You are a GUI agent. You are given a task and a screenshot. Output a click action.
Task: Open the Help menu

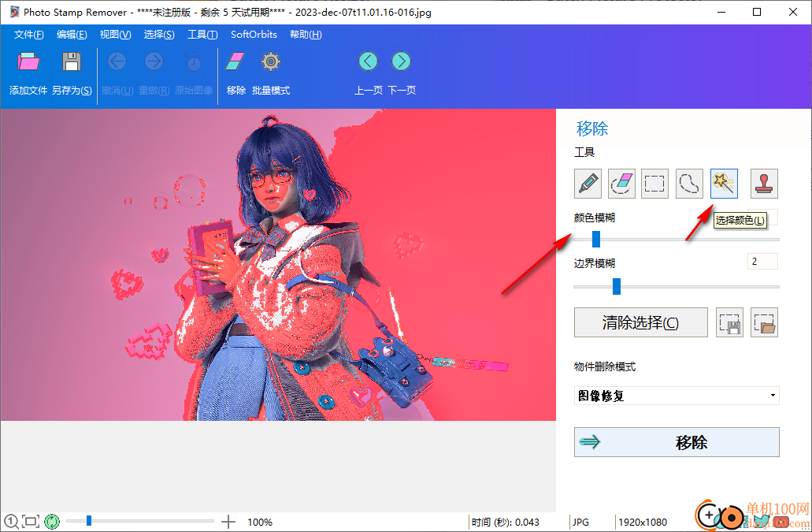pos(306,34)
